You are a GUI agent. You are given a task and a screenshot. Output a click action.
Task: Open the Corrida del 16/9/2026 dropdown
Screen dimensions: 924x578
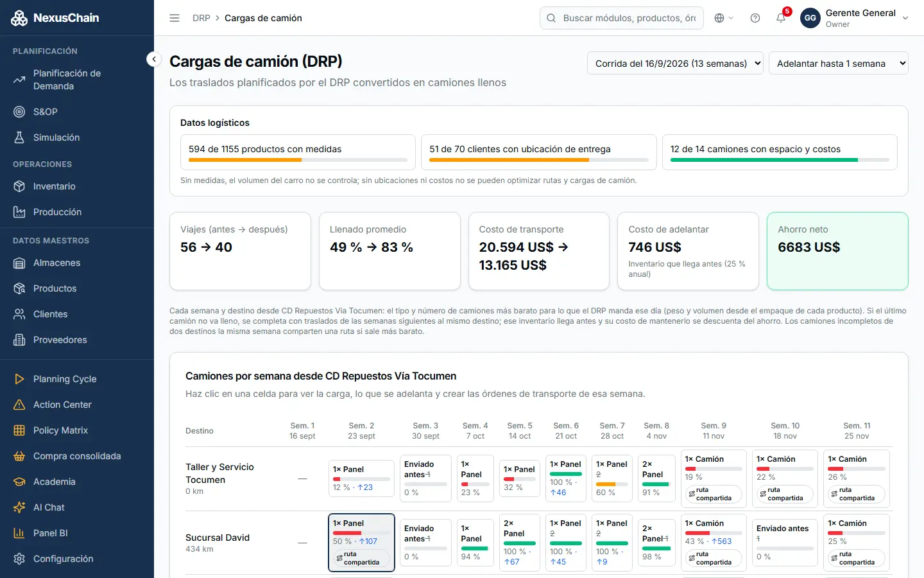click(675, 63)
